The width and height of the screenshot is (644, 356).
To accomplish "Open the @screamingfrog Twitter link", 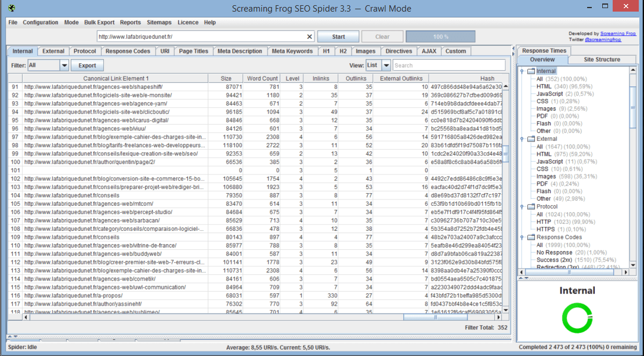I will tap(604, 39).
